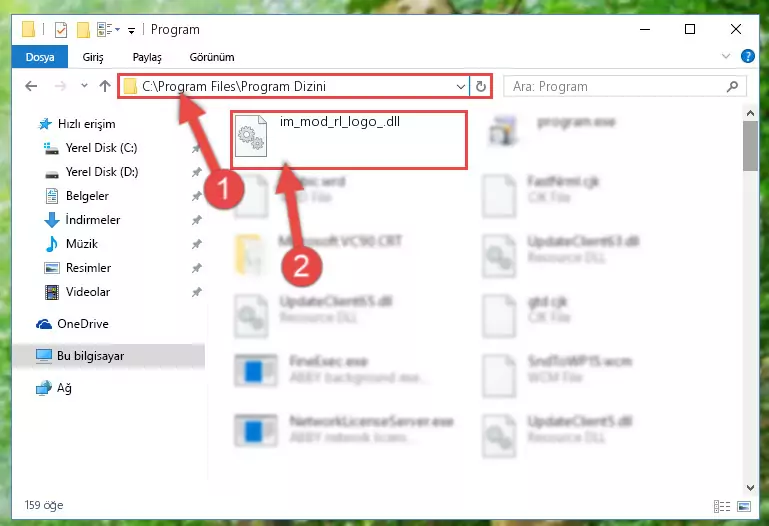Unpin Yerel Disk (C:) via pin icon

pos(197,148)
